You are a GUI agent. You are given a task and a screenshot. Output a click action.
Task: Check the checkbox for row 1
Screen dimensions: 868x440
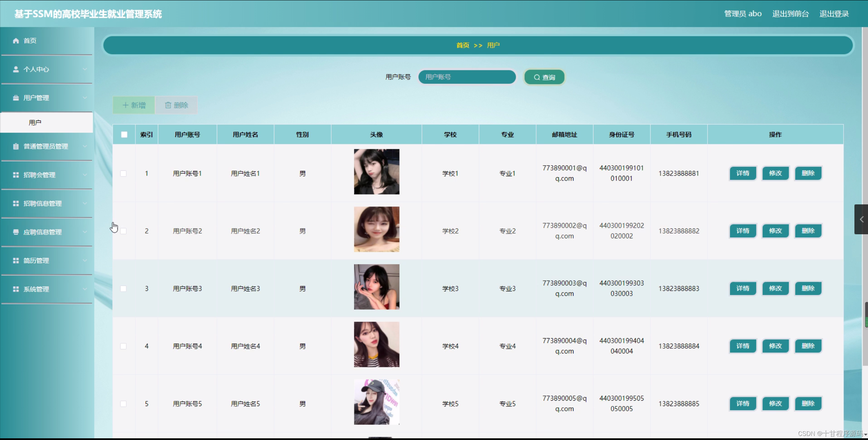(x=124, y=173)
